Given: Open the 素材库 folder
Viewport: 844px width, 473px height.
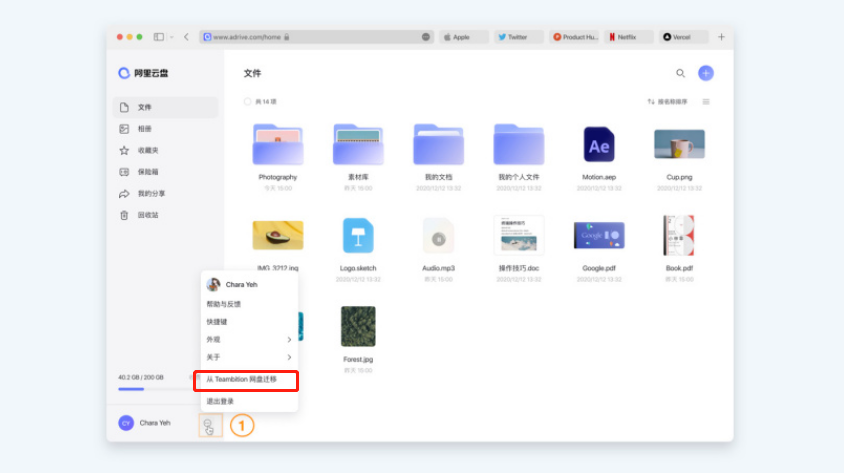Looking at the screenshot, I should (x=358, y=145).
